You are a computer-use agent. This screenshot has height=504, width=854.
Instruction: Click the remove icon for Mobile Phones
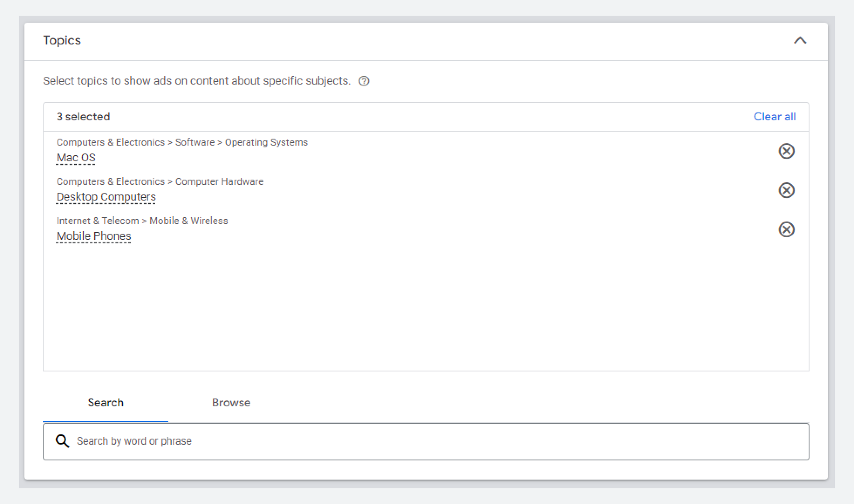(x=786, y=229)
